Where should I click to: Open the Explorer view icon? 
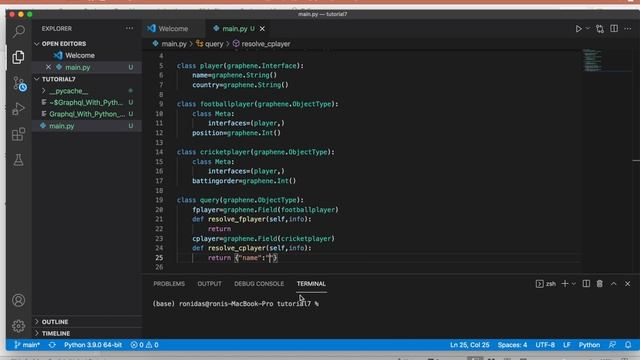18,57
